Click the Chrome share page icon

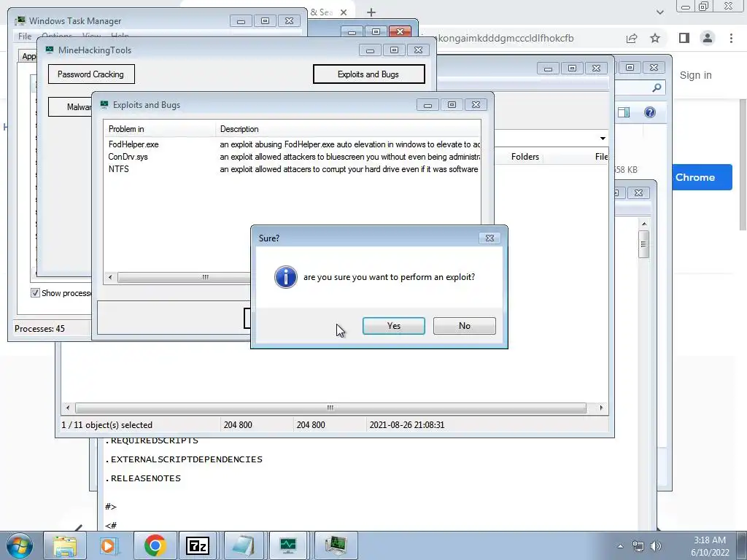point(632,38)
